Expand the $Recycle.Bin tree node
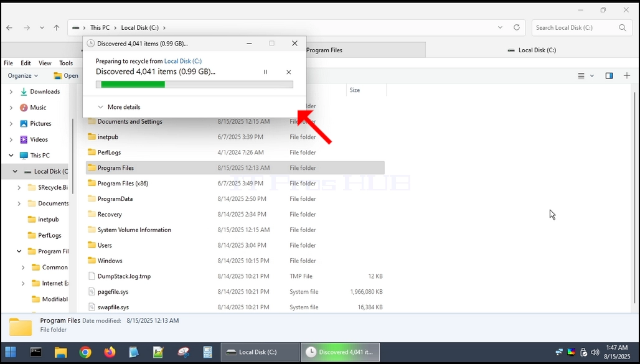The image size is (640, 364). [x=19, y=188]
